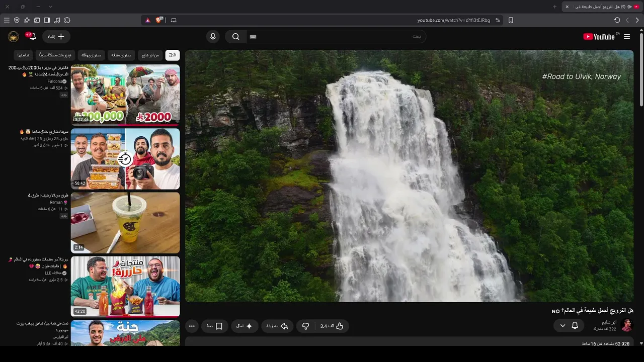
Task: Open the Create (إنشاء) button
Action: [56, 37]
